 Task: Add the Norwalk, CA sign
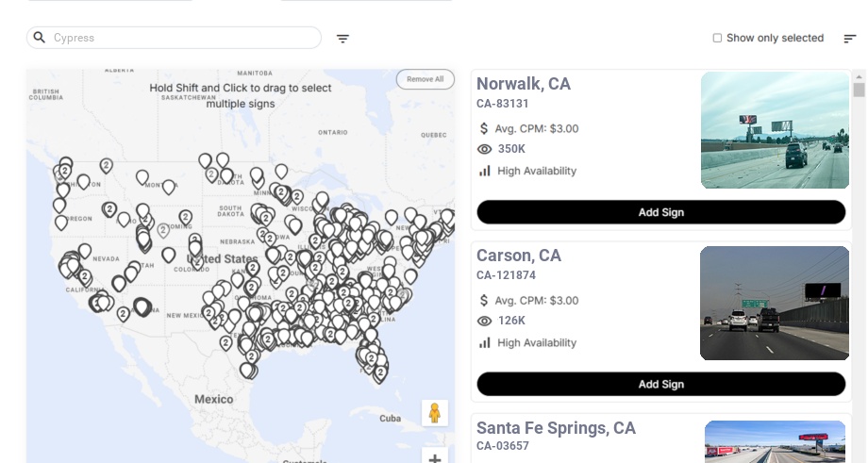(660, 212)
